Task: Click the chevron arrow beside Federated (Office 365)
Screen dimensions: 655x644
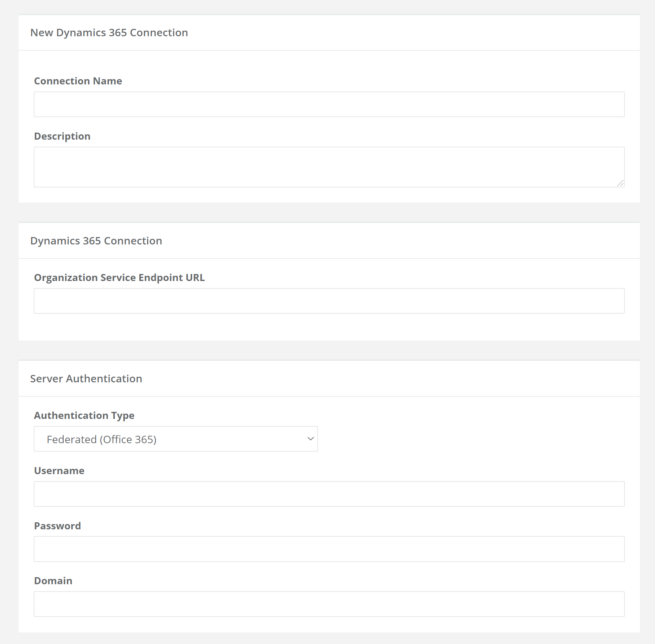Action: (x=310, y=439)
